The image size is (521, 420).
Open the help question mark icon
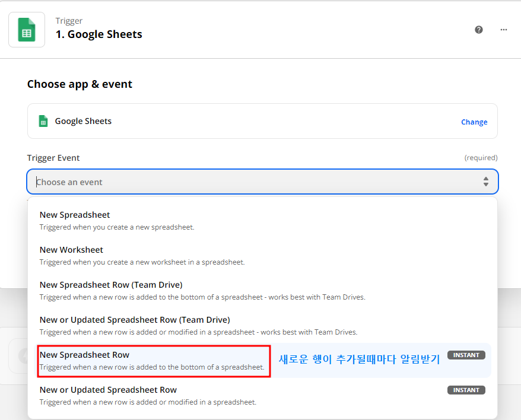[479, 30]
